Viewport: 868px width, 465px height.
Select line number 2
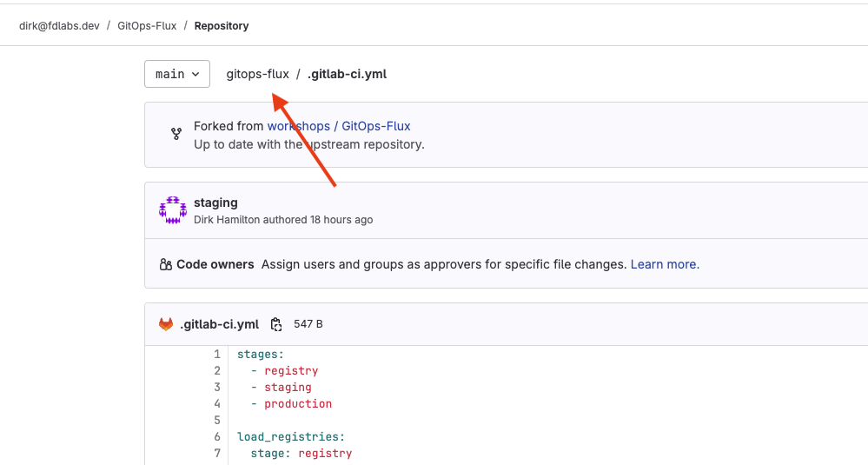[217, 371]
